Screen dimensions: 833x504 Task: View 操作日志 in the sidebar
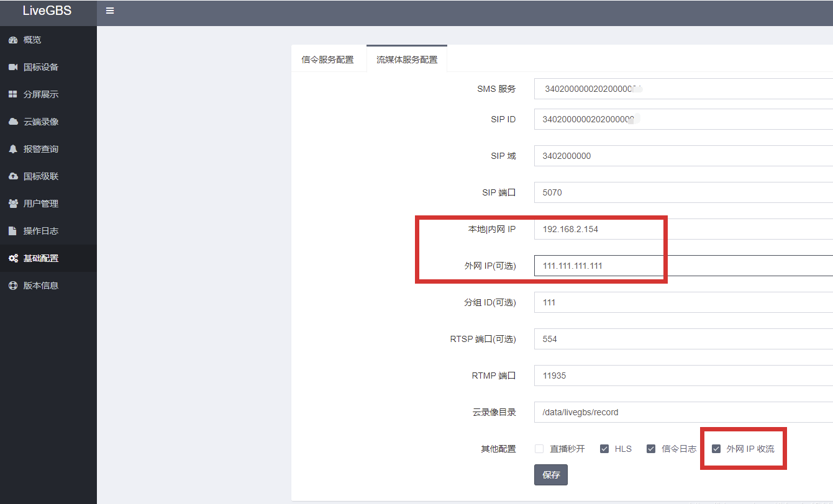48,231
